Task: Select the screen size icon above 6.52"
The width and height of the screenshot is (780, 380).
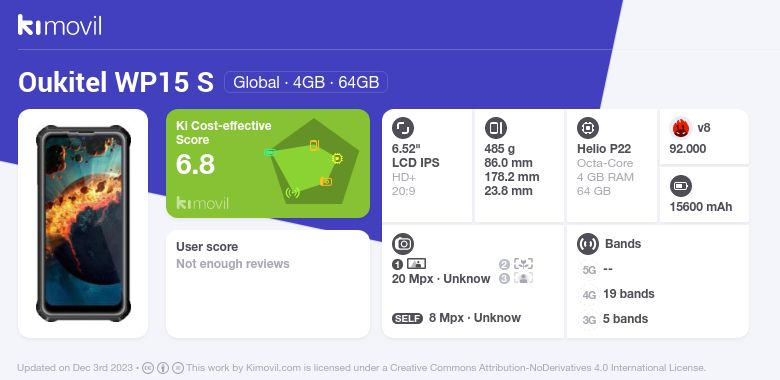Action: tap(403, 128)
